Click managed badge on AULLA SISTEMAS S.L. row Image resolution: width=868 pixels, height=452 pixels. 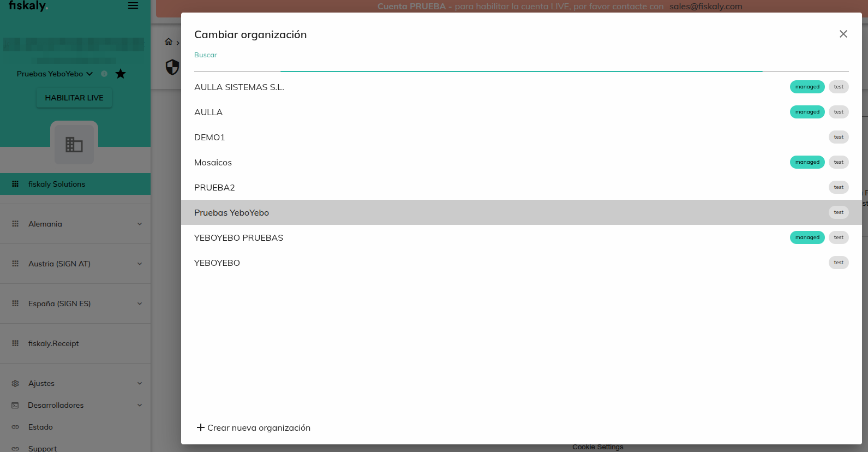coord(807,87)
